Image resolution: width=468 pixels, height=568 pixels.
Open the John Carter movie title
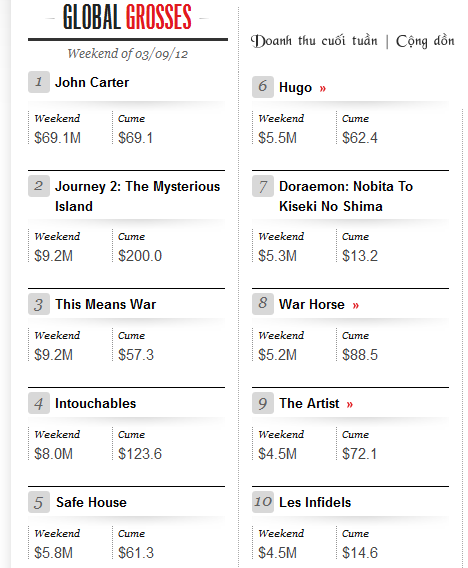click(x=92, y=82)
